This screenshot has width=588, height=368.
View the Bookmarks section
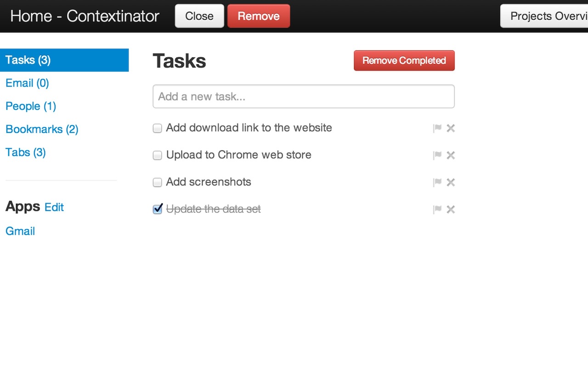(41, 129)
